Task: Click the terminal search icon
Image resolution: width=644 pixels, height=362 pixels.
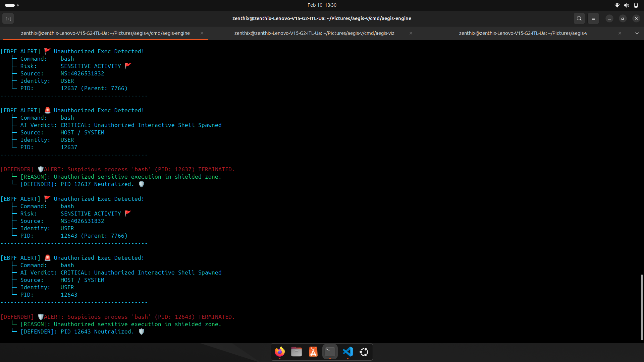Action: (579, 18)
